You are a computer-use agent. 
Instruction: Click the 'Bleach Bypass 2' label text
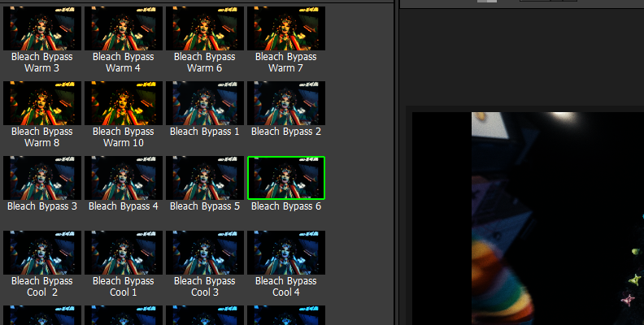(x=286, y=132)
